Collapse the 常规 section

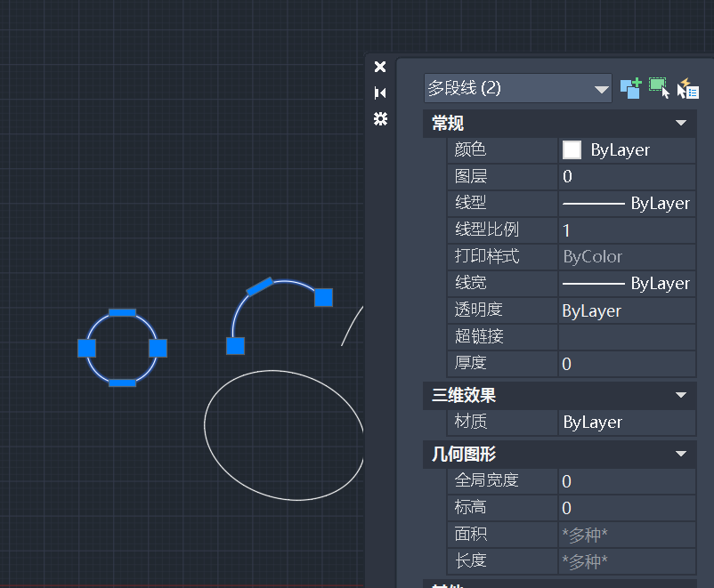tap(681, 124)
